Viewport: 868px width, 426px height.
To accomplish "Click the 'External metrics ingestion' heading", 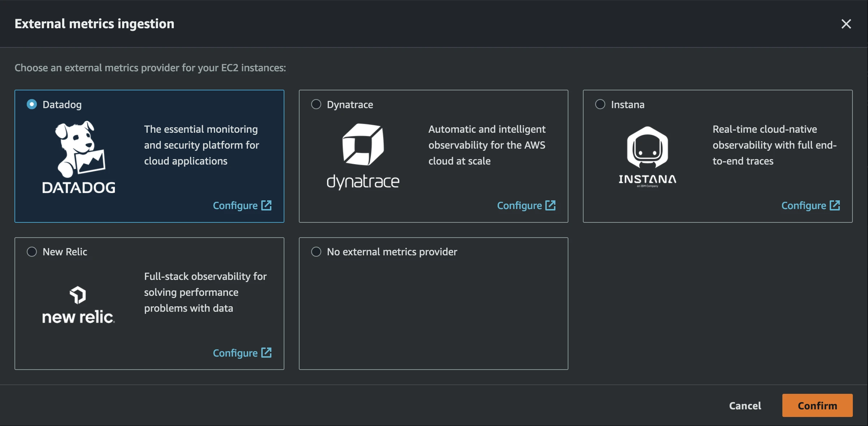I will (x=94, y=24).
